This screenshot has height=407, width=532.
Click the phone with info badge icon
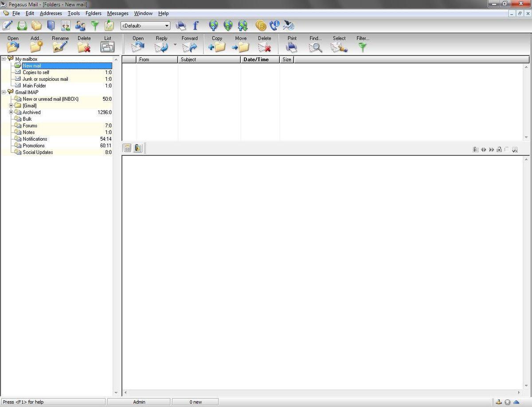click(x=275, y=25)
